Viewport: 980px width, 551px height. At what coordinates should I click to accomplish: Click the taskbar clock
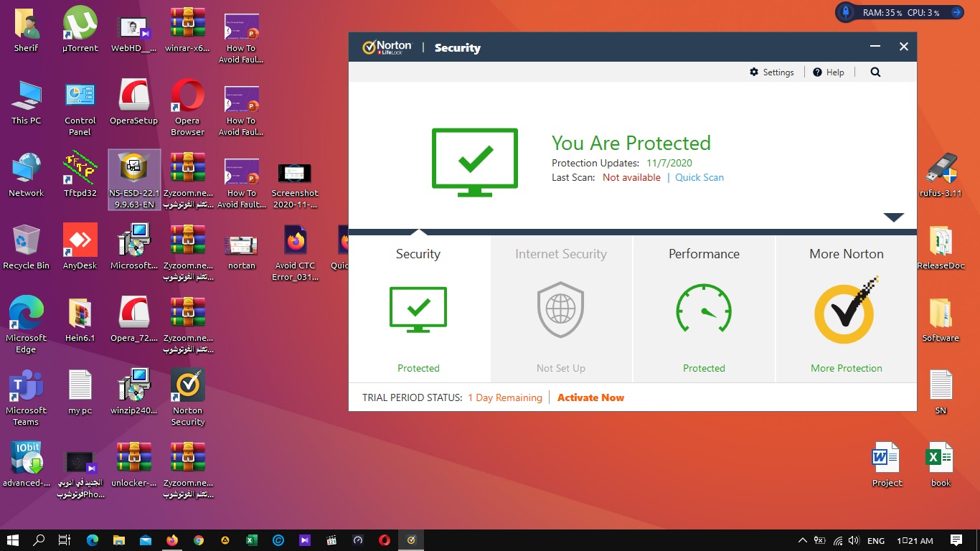point(915,541)
